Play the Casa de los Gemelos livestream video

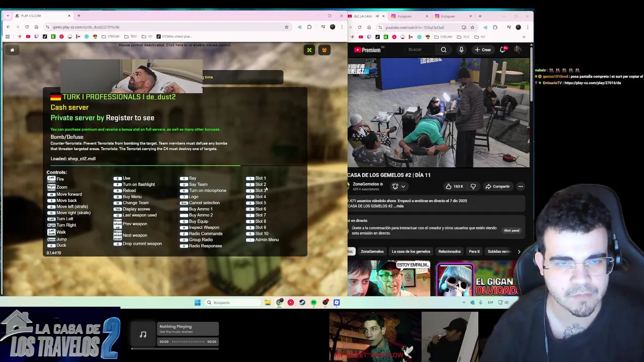click(439, 113)
